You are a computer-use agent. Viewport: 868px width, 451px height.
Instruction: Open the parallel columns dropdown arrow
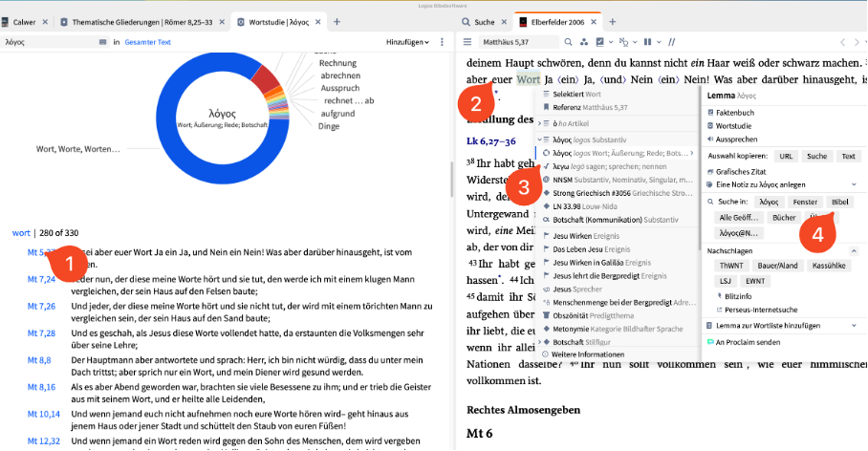click(x=659, y=42)
